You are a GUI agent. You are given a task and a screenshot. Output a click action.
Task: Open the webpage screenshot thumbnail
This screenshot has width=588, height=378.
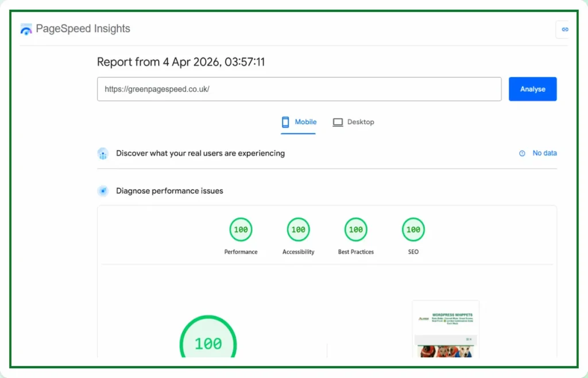point(446,330)
